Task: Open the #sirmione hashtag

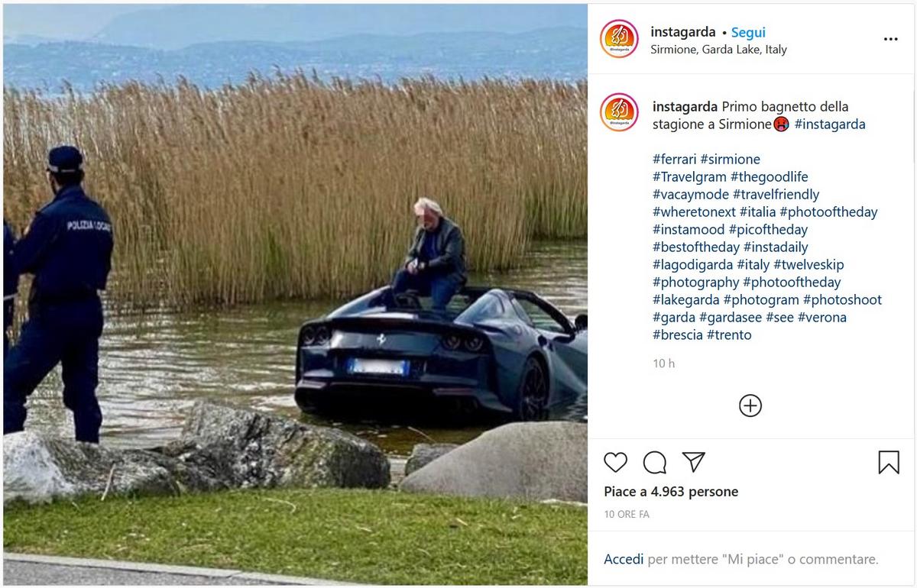Action: [730, 160]
